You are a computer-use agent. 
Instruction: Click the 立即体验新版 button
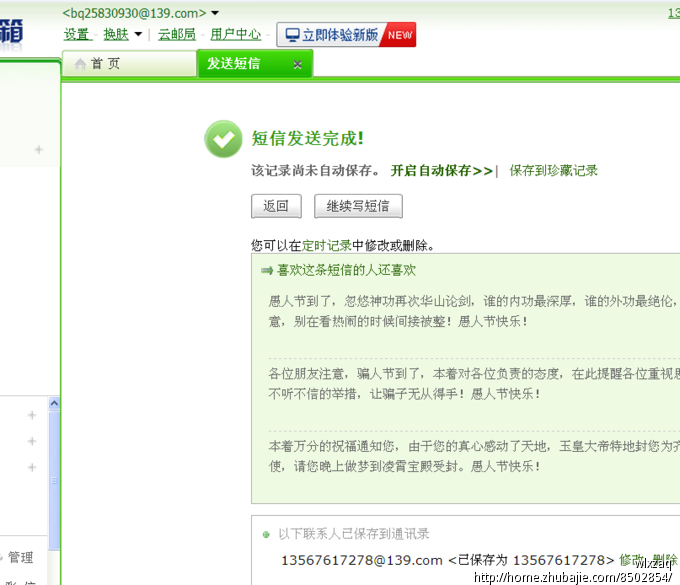[x=346, y=35]
